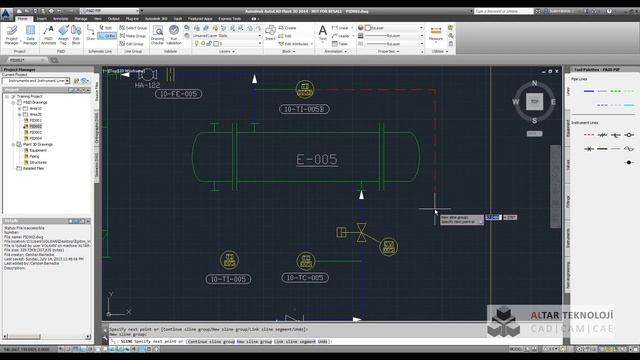The height and width of the screenshot is (360, 640).
Task: Click the Run Validation tool
Action: pos(174,35)
